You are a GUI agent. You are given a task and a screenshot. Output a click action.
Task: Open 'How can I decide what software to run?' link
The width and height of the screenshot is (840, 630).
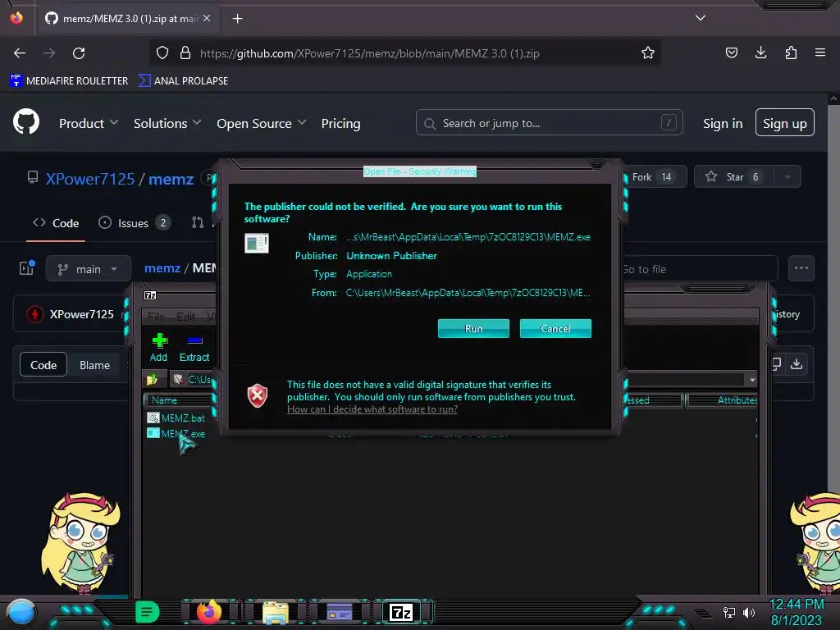click(372, 409)
